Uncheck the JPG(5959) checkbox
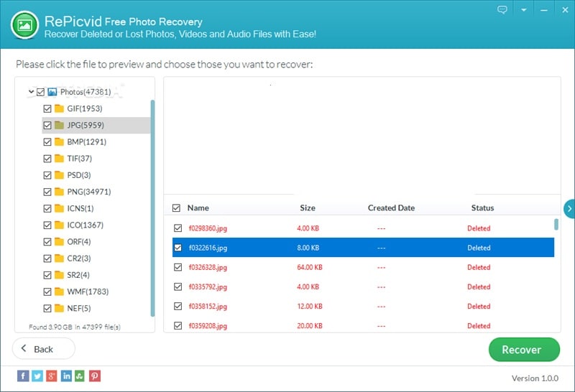Image resolution: width=575 pixels, height=392 pixels. click(47, 126)
